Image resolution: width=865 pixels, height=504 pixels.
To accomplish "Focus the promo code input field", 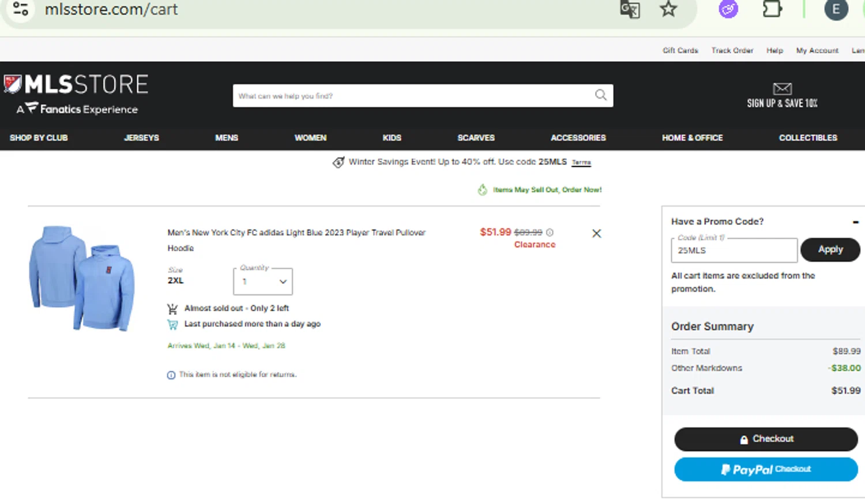I will (734, 250).
